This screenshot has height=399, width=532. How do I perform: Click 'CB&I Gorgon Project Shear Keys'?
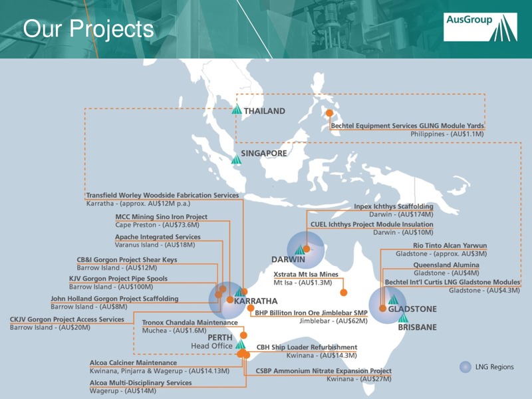click(127, 259)
